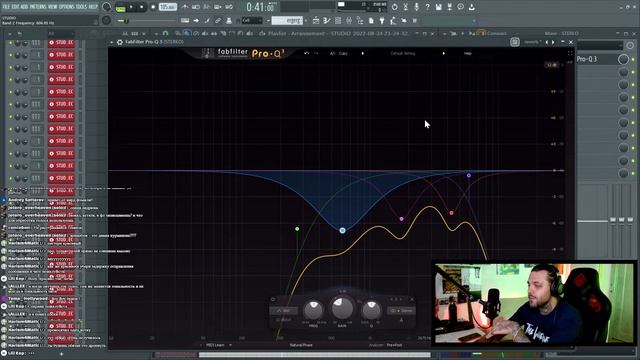Click the Help button in Pro-Q 3
The image size is (640, 360).
coord(468,53)
